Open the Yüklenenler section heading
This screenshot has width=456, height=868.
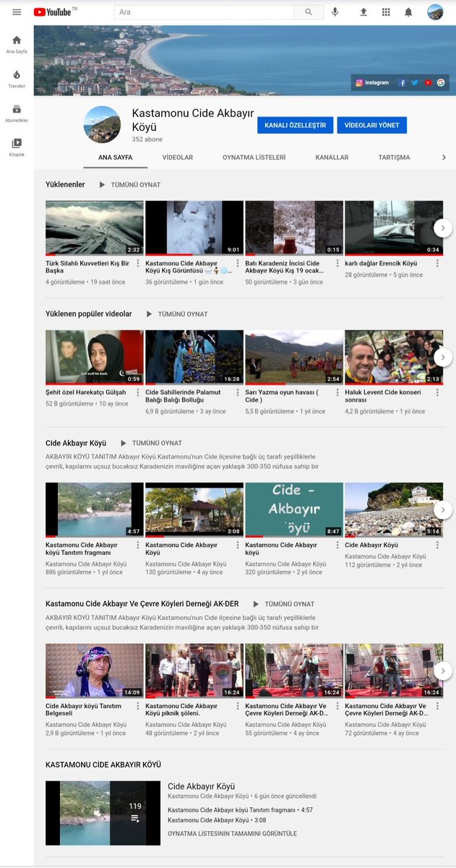coord(65,185)
